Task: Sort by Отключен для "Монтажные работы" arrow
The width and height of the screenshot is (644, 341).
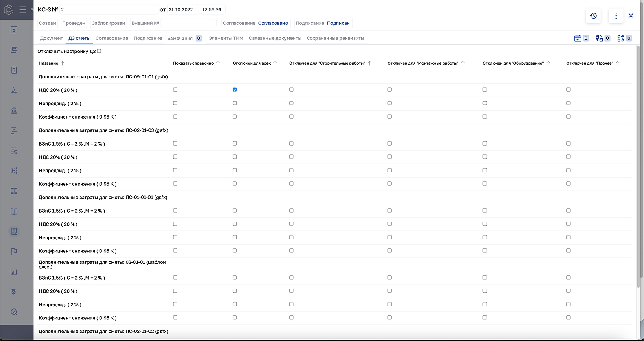Action: coord(463,63)
